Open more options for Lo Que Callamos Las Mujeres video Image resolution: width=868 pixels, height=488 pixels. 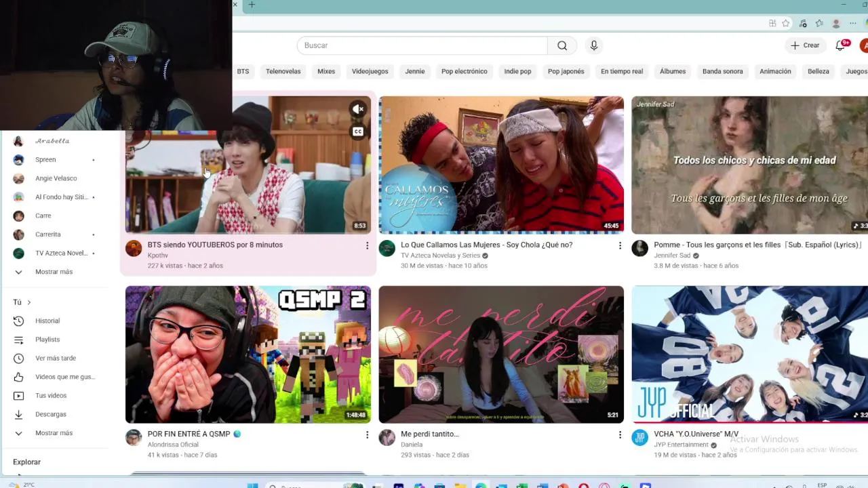pyautogui.click(x=620, y=245)
